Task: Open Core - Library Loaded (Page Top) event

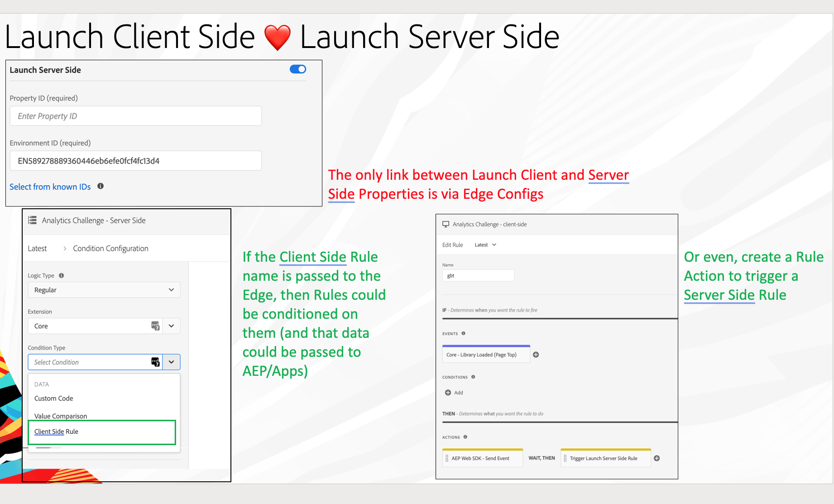Action: click(x=486, y=354)
